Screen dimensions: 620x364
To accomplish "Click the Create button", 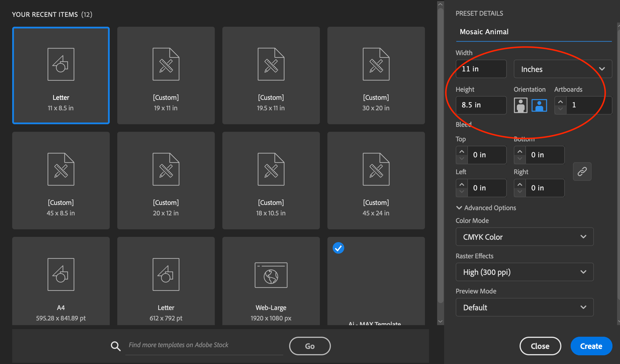I will 591,346.
